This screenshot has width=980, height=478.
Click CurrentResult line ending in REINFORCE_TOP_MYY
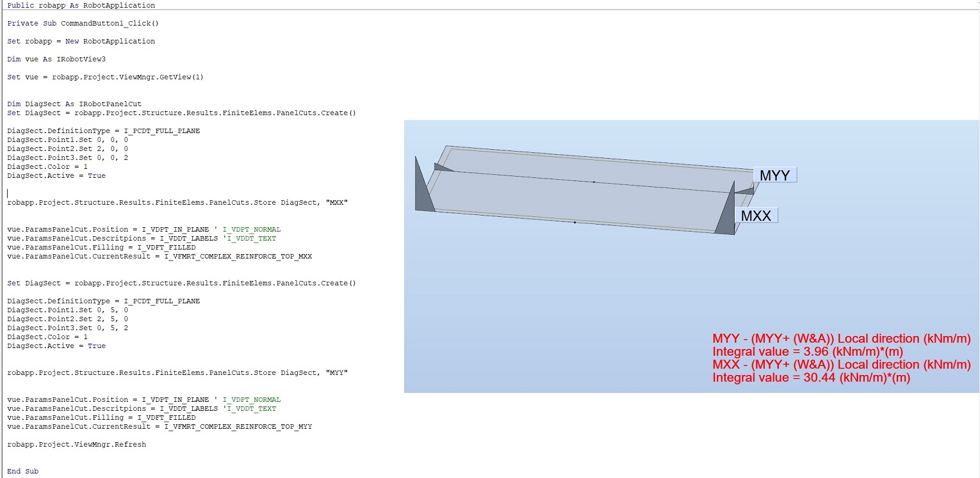(159, 426)
